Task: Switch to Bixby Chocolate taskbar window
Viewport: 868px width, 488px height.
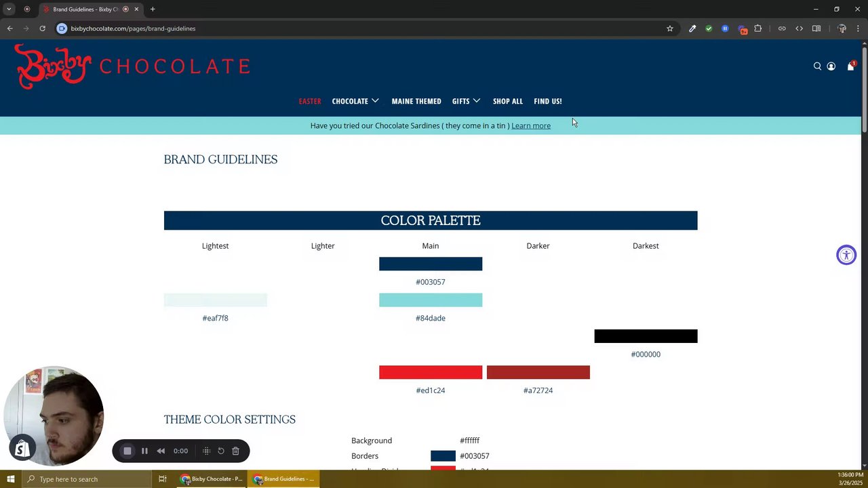Action: 211,479
